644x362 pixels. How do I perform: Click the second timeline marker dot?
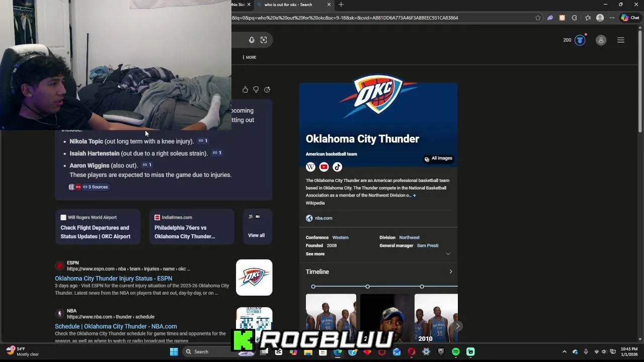coord(368,287)
